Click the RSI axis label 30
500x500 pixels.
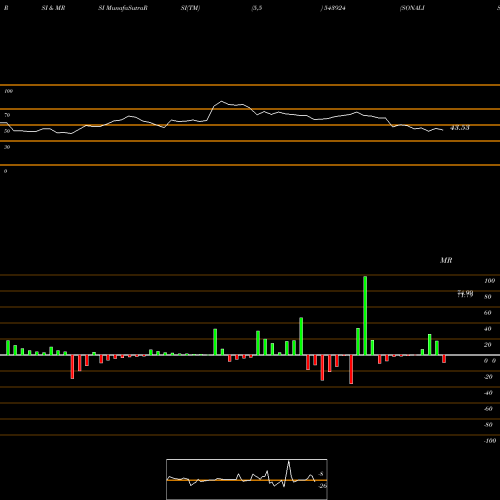click(x=7, y=147)
